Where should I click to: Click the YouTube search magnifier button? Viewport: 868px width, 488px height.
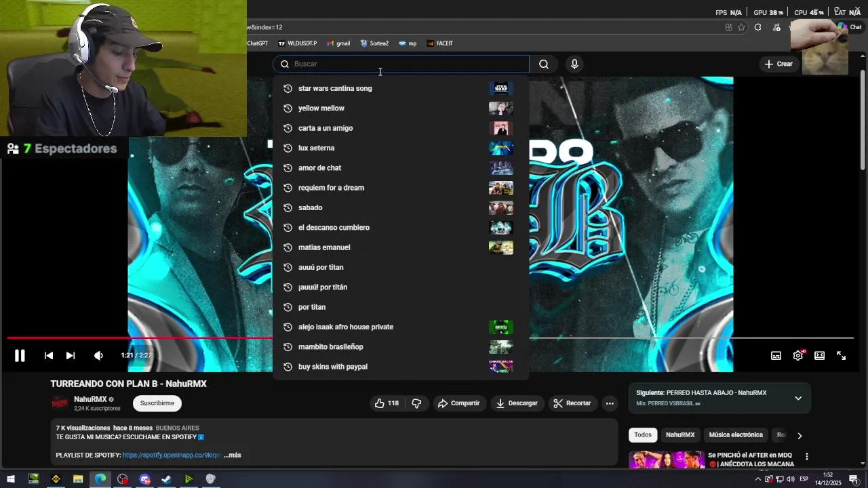click(544, 64)
